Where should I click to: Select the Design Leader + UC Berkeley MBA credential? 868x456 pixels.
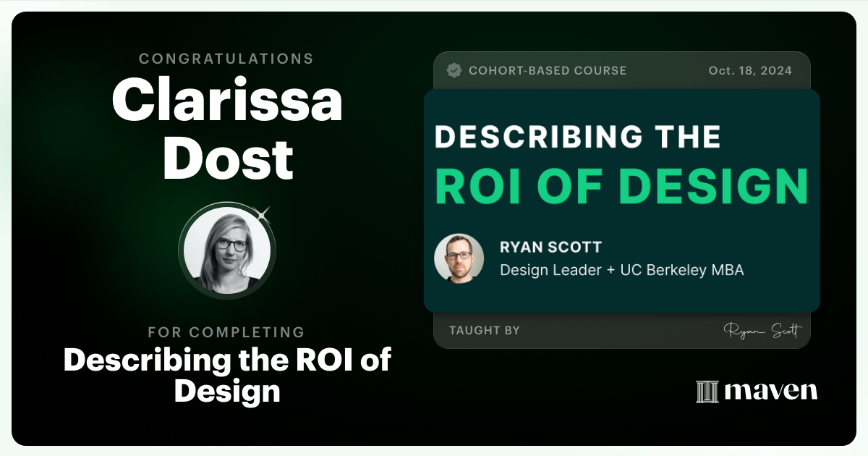point(622,269)
